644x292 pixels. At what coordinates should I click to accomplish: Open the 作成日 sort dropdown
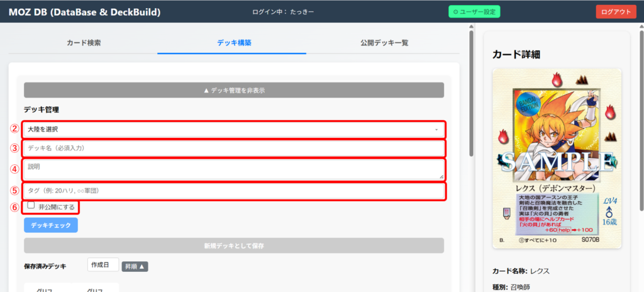tap(103, 266)
